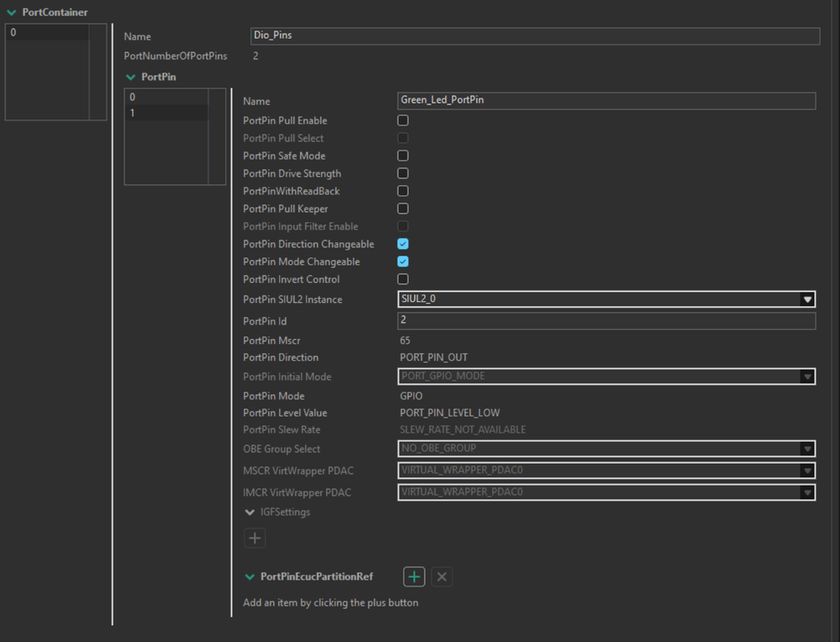
Task: Collapse the PortPin section
Action: (130, 77)
